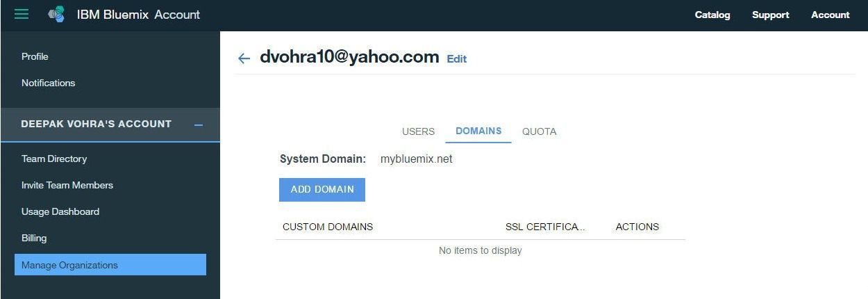The width and height of the screenshot is (868, 299).
Task: Click the ACTIONS column header
Action: [637, 227]
